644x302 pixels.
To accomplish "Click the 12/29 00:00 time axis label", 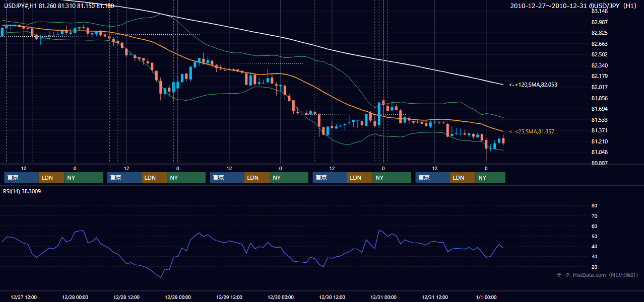I will coord(177,297).
